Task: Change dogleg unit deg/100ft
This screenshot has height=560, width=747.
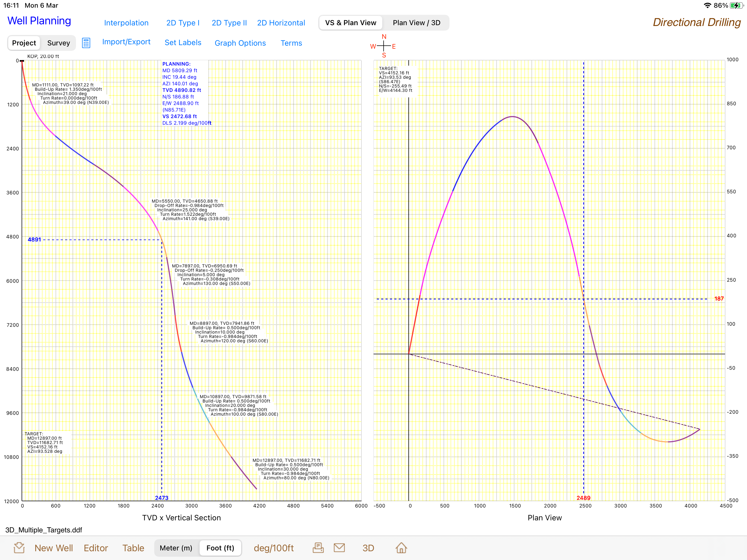Action: (x=273, y=548)
